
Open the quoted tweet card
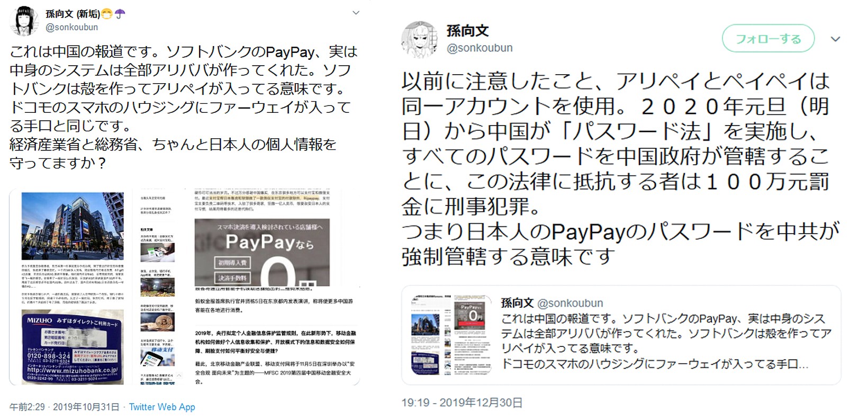tap(621, 335)
